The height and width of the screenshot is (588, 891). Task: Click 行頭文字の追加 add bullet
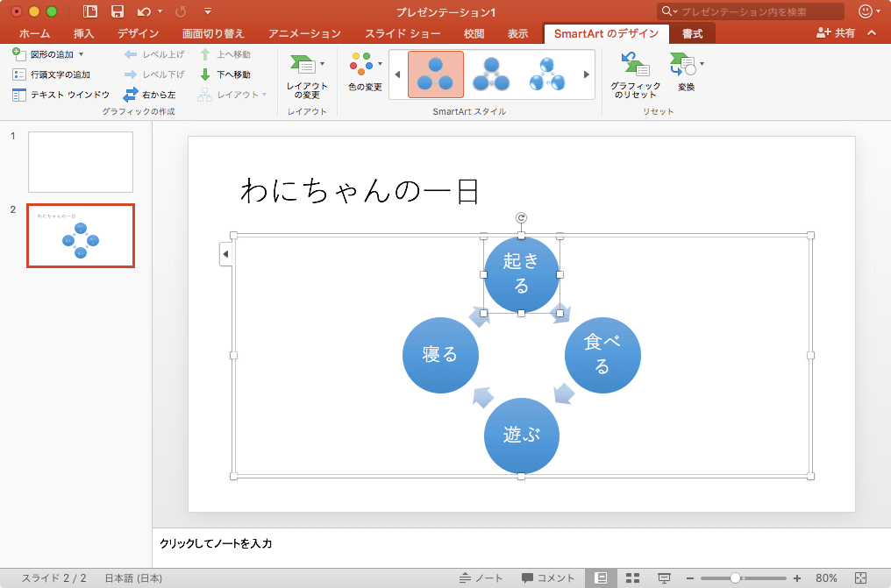(x=51, y=74)
